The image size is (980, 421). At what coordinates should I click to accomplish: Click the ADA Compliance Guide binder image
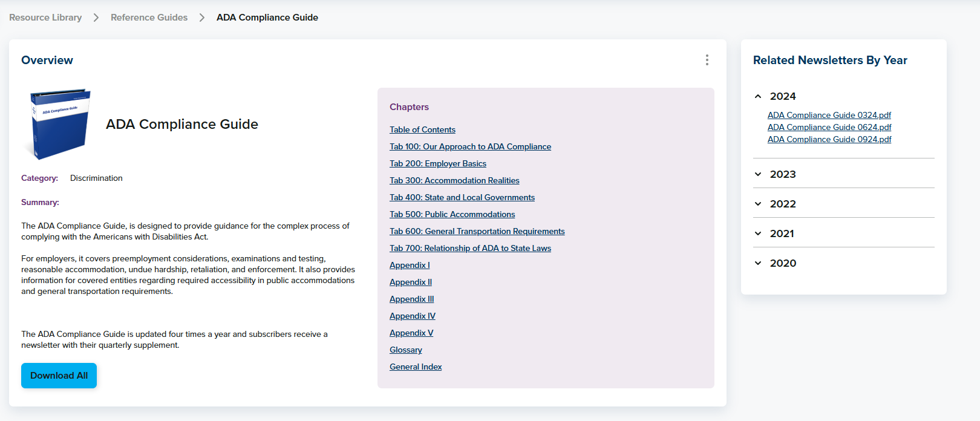59,125
